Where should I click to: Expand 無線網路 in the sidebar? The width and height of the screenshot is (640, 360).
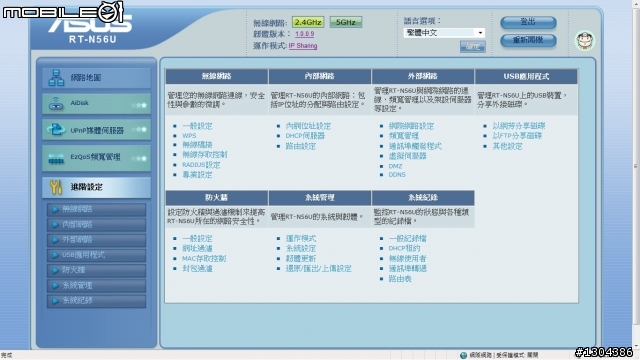[x=96, y=209]
